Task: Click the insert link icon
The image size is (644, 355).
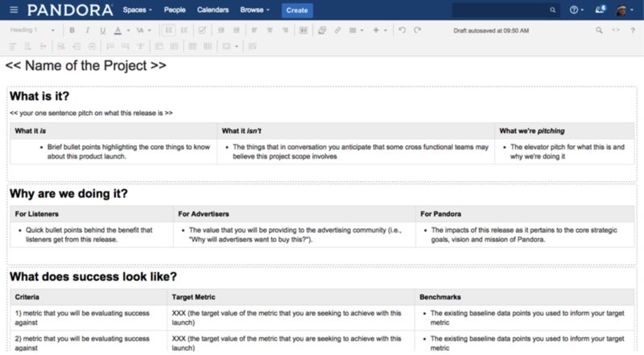Action: tap(337, 30)
